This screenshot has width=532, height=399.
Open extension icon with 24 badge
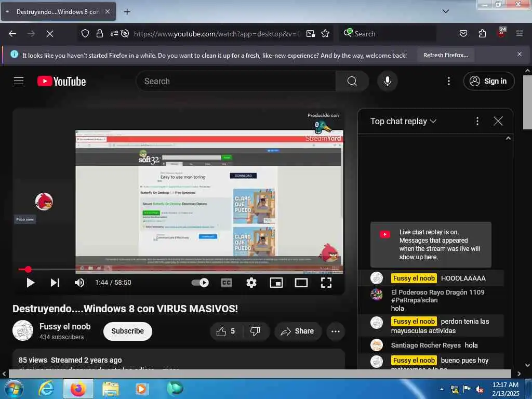pyautogui.click(x=501, y=32)
